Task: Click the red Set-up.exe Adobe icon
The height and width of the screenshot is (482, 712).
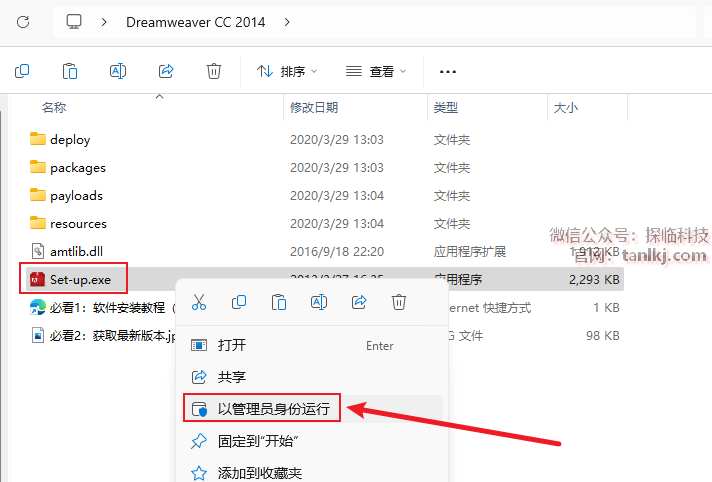Action: (38, 279)
